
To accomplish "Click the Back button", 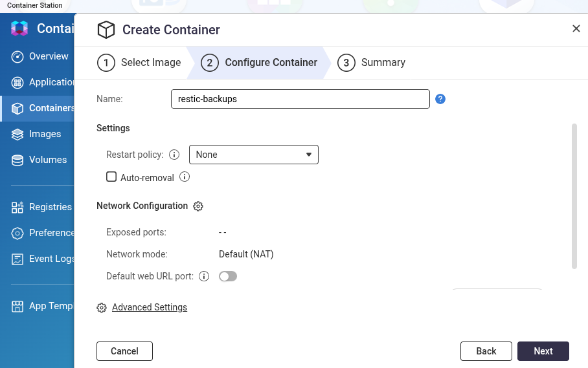I will 486,351.
